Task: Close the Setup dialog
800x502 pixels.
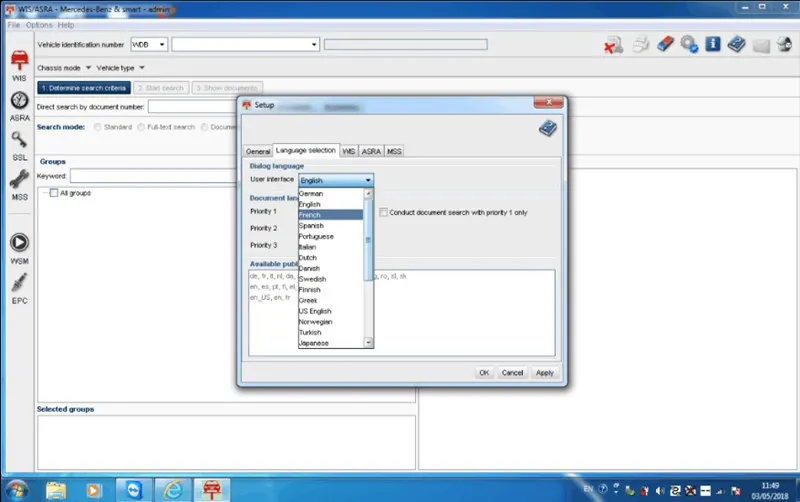Action: pos(548,103)
